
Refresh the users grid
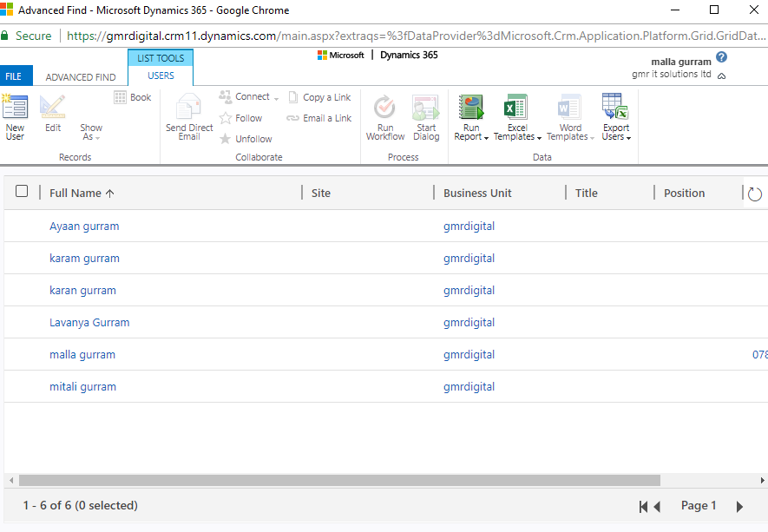[755, 194]
